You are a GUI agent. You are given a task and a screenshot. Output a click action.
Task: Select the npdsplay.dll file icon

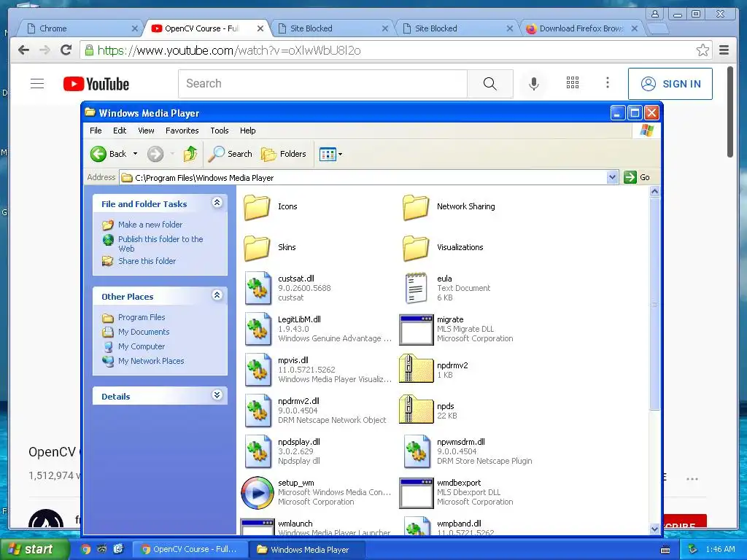258,451
